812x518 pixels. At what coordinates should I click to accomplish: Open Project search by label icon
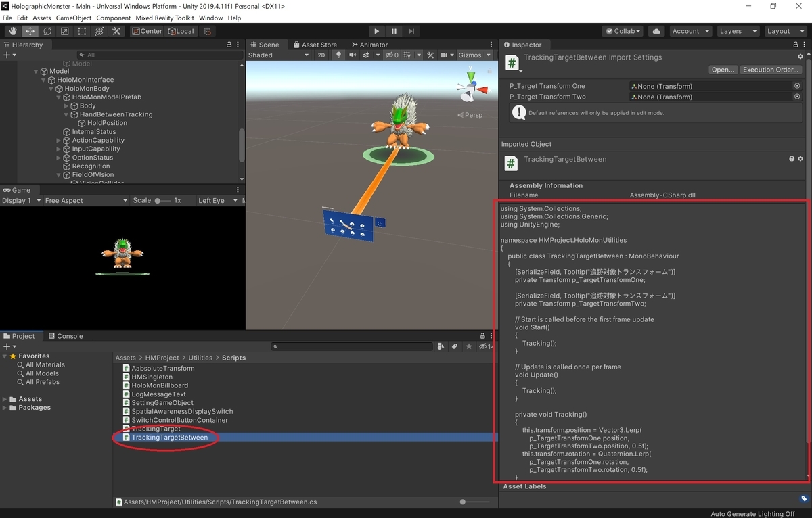(x=455, y=346)
